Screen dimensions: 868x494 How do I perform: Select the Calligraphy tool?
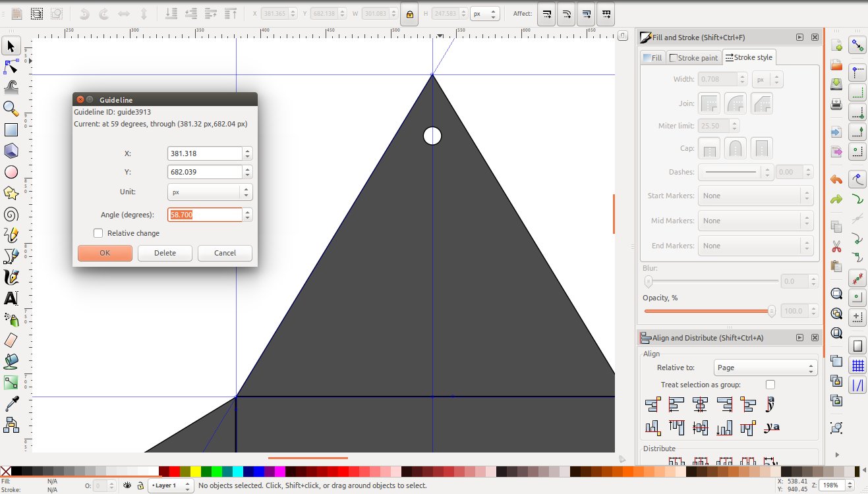click(x=11, y=277)
